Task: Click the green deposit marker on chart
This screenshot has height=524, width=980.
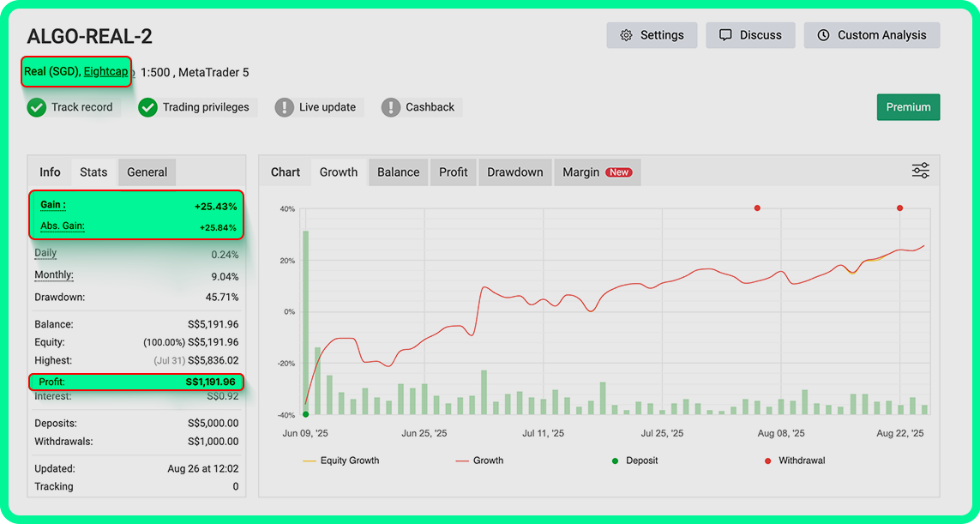Action: [306, 414]
